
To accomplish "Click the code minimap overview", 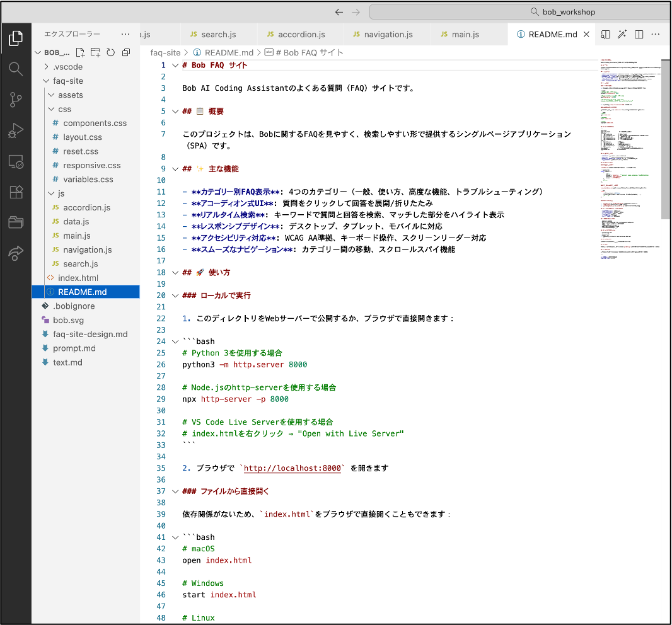I will (x=630, y=159).
